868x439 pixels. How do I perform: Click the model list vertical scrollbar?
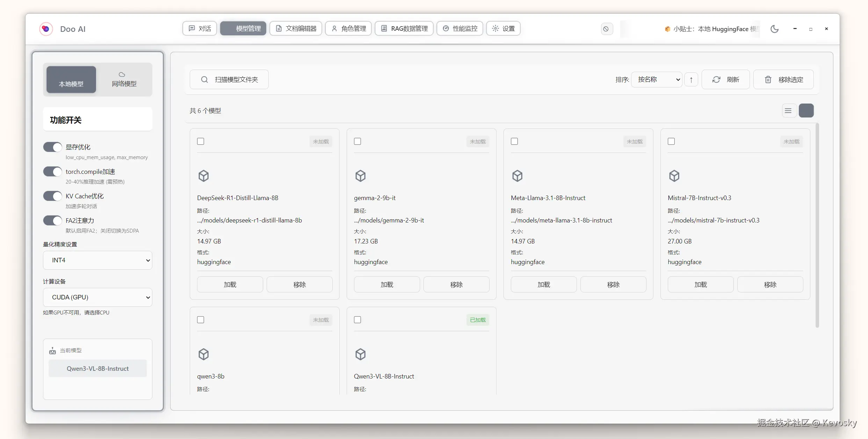click(x=817, y=226)
